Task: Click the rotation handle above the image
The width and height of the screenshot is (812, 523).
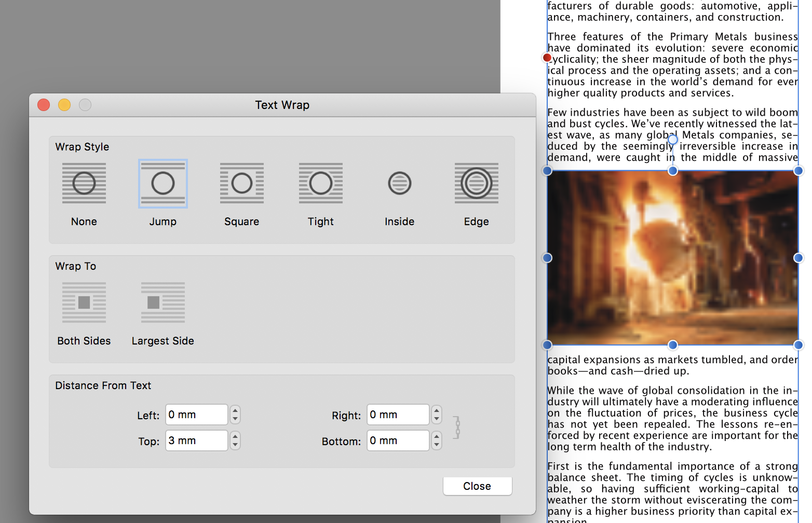Action: click(x=673, y=140)
